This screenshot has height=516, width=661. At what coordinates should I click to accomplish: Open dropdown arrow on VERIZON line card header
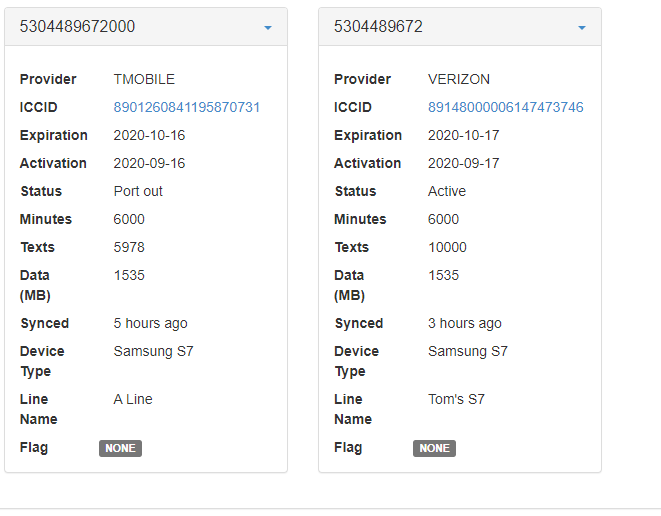[x=582, y=28]
